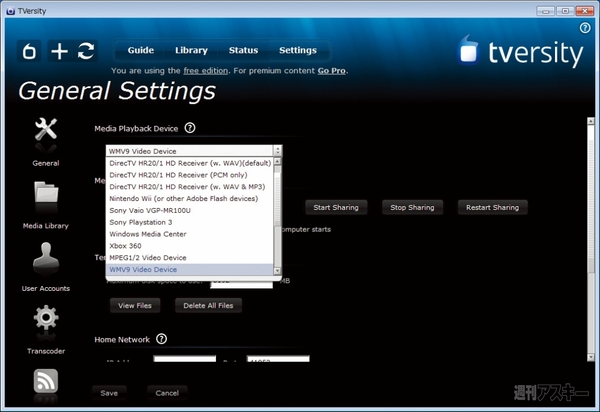The image size is (600, 412).
Task: Choose Sony Playstation 3 option
Action: coord(190,222)
